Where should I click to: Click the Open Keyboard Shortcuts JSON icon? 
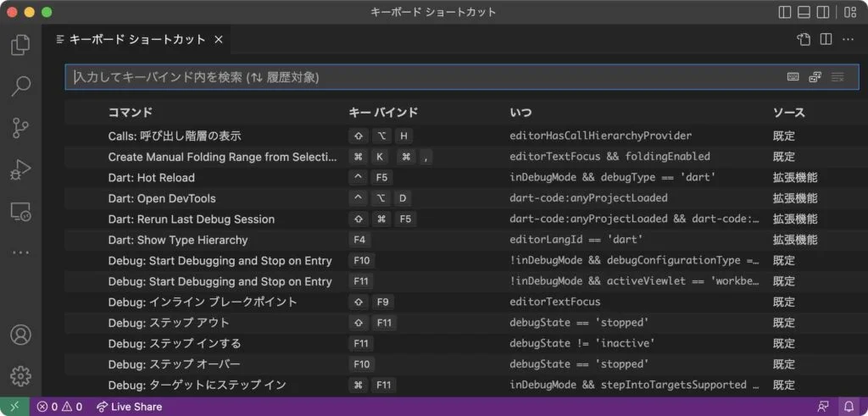point(804,40)
